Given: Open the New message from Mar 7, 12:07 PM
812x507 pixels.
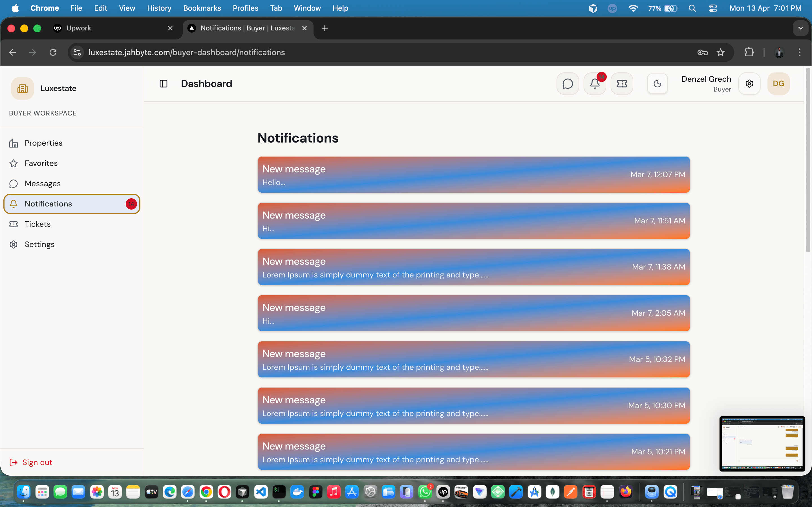Looking at the screenshot, I should (473, 174).
